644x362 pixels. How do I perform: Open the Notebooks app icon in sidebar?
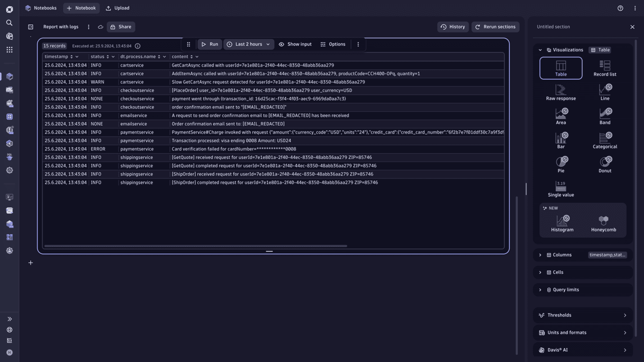pyautogui.click(x=9, y=77)
